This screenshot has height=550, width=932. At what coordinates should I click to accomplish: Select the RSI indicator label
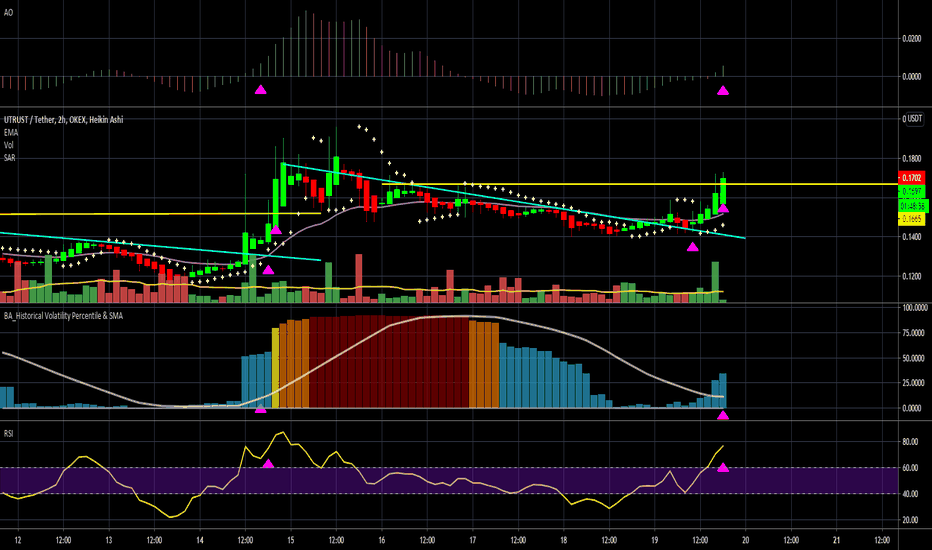point(8,433)
